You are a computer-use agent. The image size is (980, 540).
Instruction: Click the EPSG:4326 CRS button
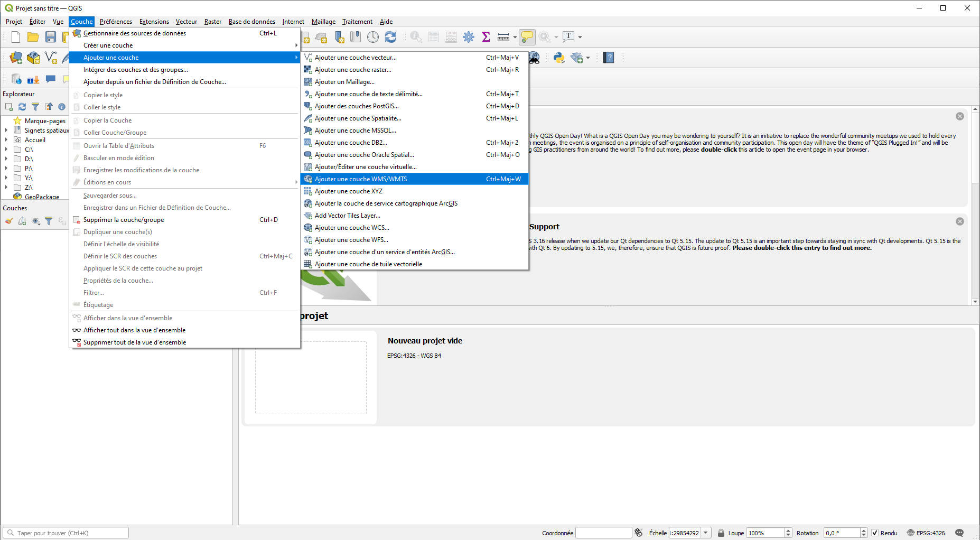point(926,533)
